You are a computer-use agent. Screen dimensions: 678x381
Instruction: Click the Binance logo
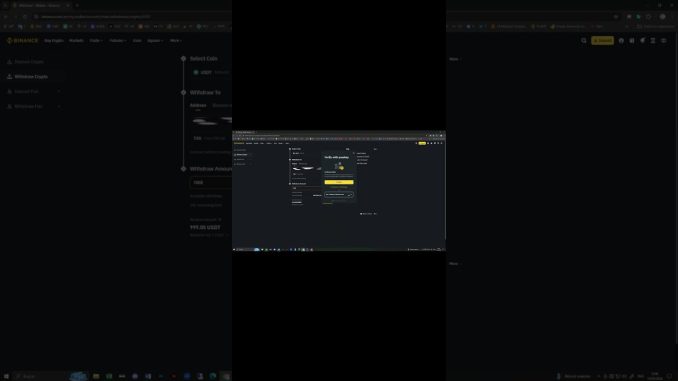22,41
